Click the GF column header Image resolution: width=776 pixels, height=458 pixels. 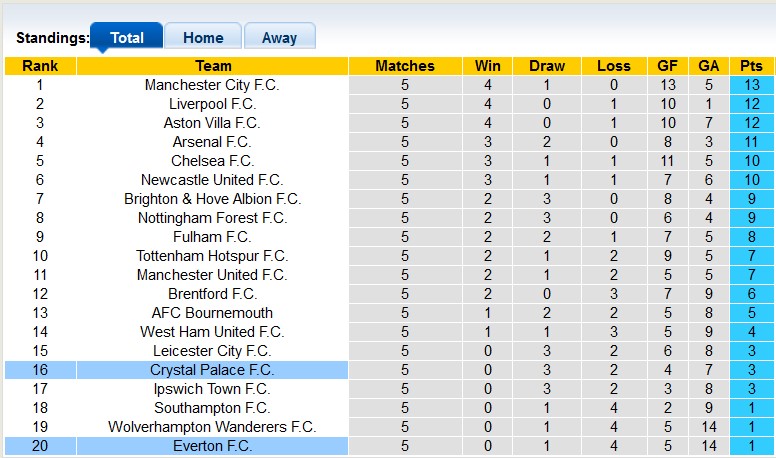667,66
